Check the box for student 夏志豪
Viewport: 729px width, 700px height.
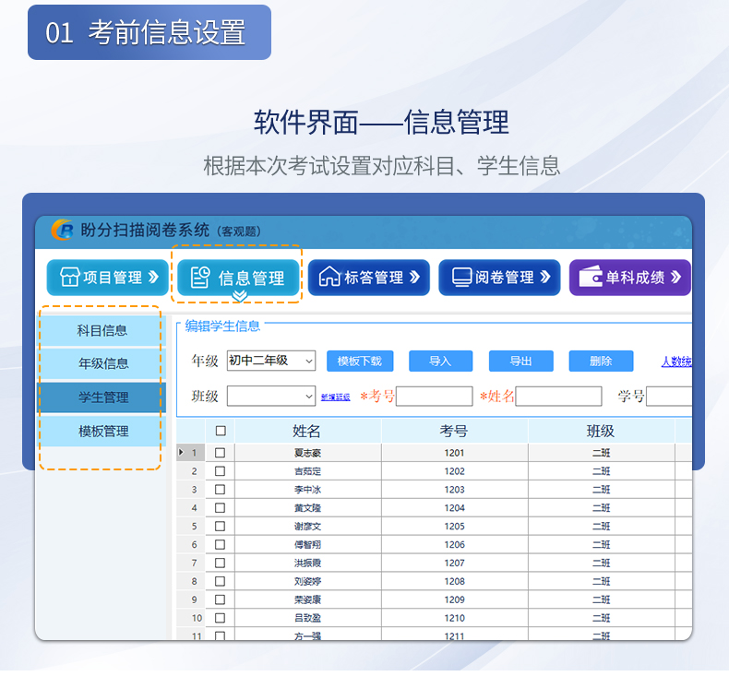point(220,453)
